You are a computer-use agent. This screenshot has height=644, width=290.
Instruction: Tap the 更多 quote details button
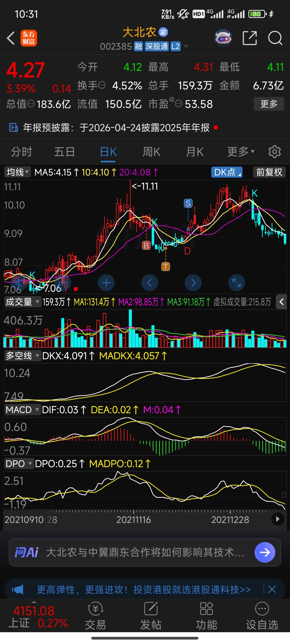point(269,104)
